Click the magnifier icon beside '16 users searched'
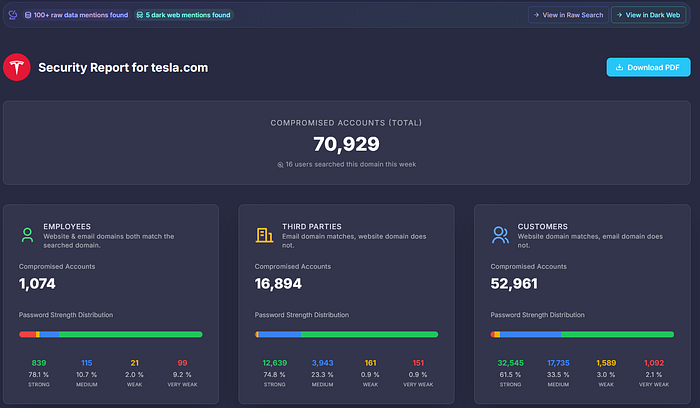Image resolution: width=700 pixels, height=408 pixels. (280, 165)
